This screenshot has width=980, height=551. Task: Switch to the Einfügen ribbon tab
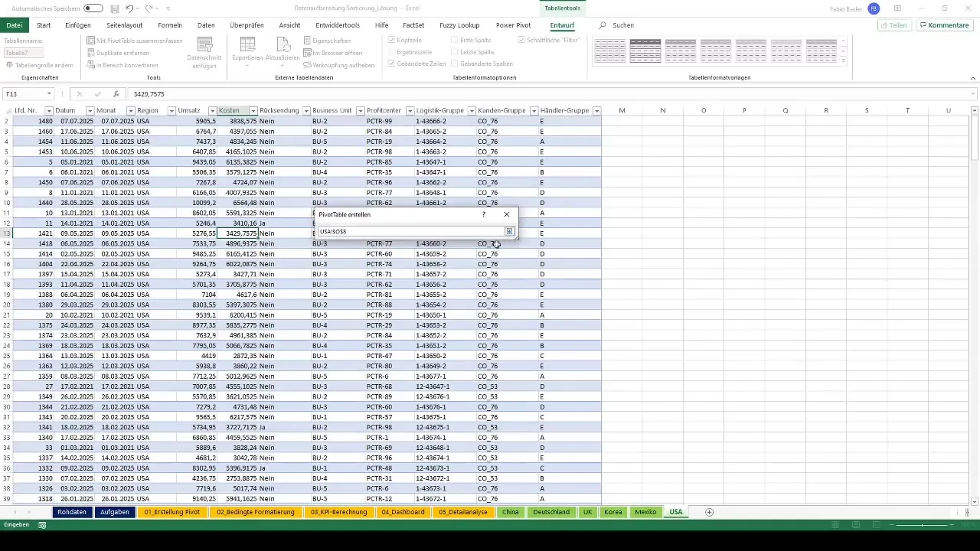pos(78,25)
